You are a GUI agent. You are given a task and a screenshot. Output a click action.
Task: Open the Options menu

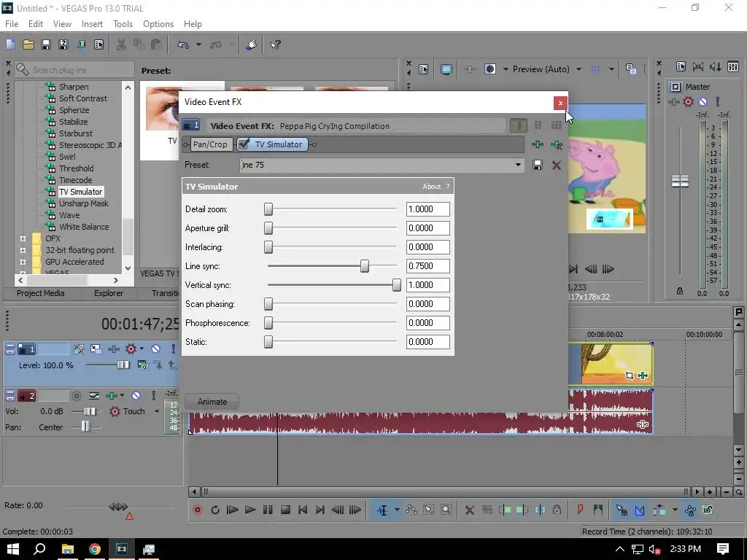coord(158,24)
